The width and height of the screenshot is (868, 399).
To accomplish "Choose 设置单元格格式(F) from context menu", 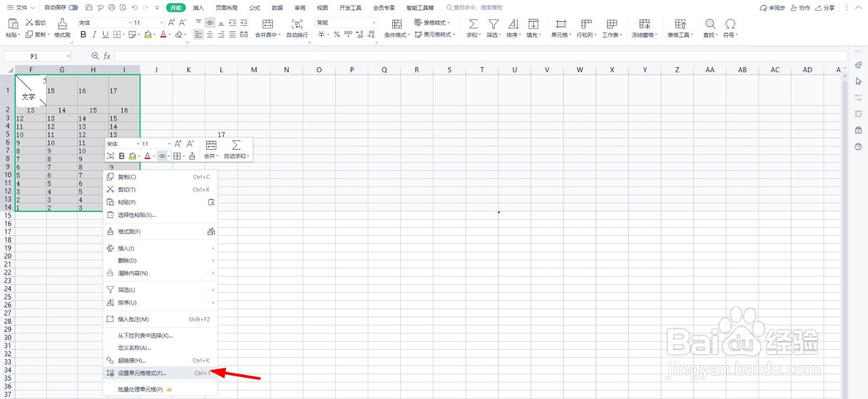I will pos(161,373).
